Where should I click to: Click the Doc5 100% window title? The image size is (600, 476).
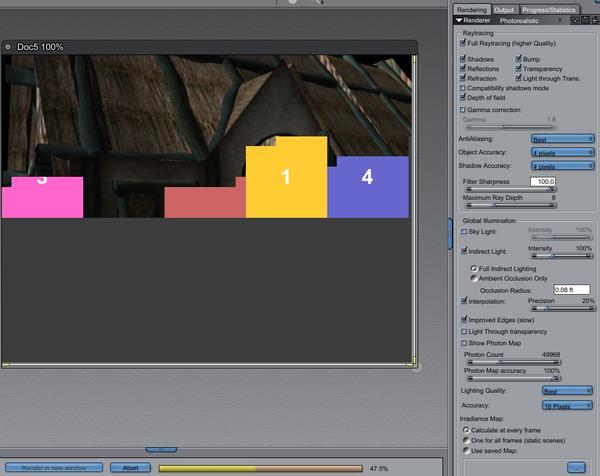pos(40,47)
